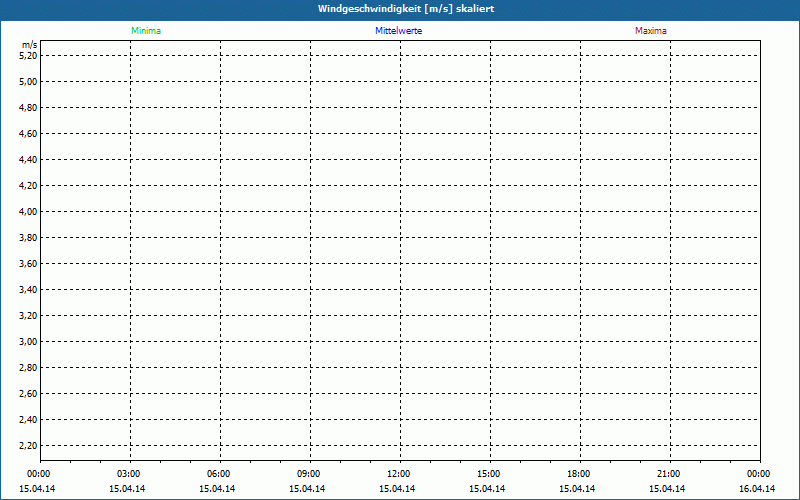Click the 09:00 time axis label
The image size is (800, 500).
tap(309, 474)
